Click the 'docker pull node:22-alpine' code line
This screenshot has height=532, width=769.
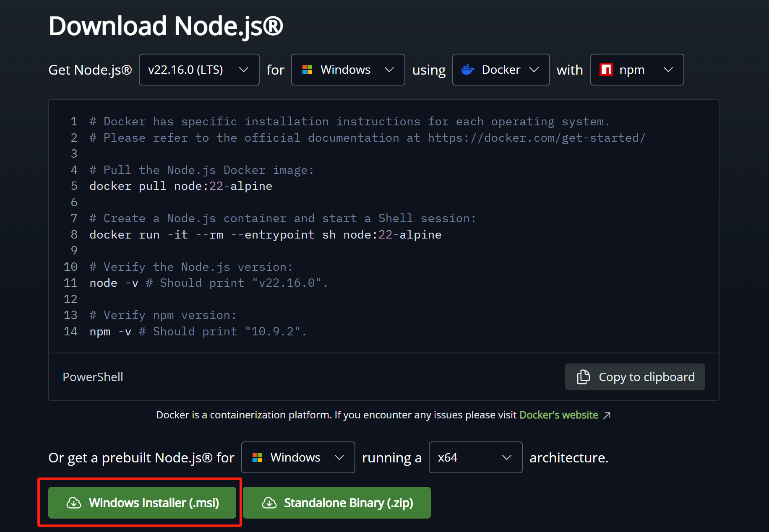pyautogui.click(x=181, y=186)
